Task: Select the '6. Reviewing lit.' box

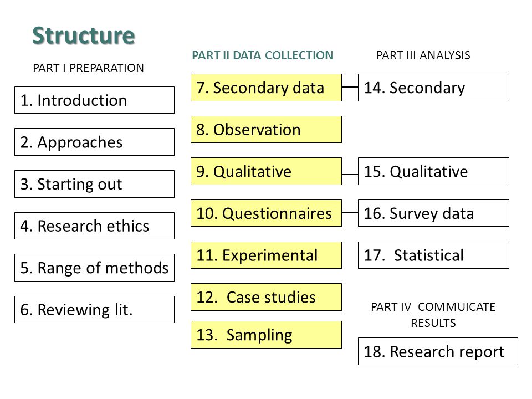Action: [x=94, y=309]
